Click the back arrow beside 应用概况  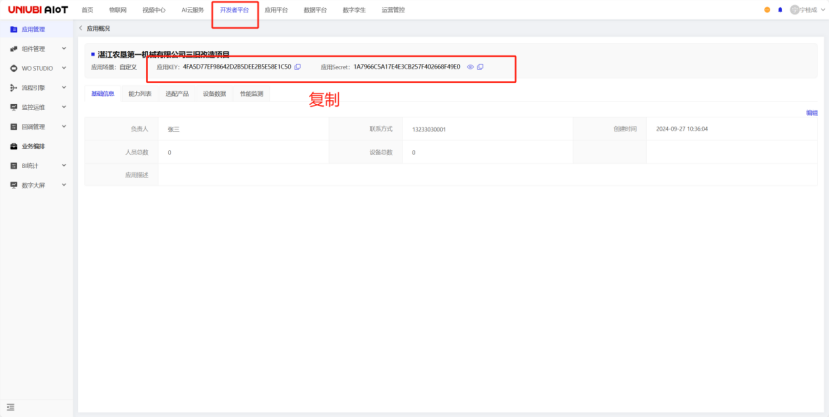coord(80,28)
